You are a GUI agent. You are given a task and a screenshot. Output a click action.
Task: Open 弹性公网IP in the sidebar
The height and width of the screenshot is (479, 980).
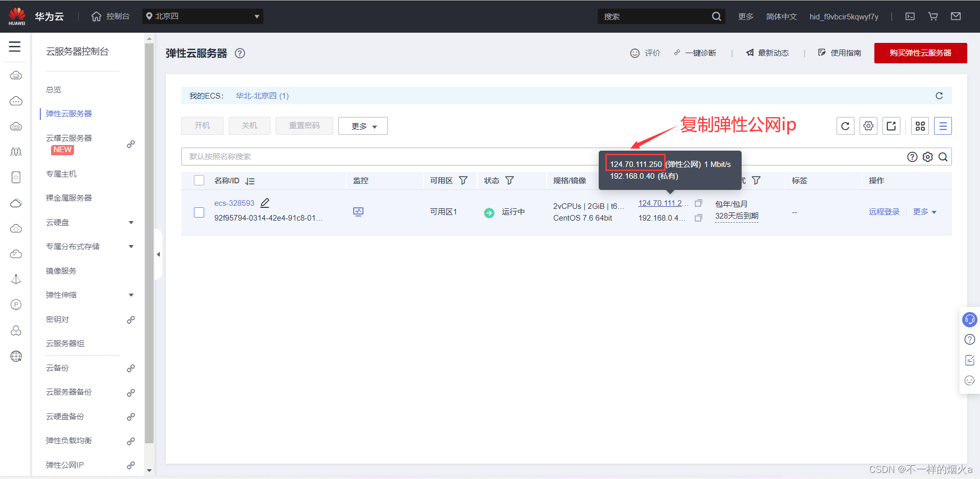65,465
